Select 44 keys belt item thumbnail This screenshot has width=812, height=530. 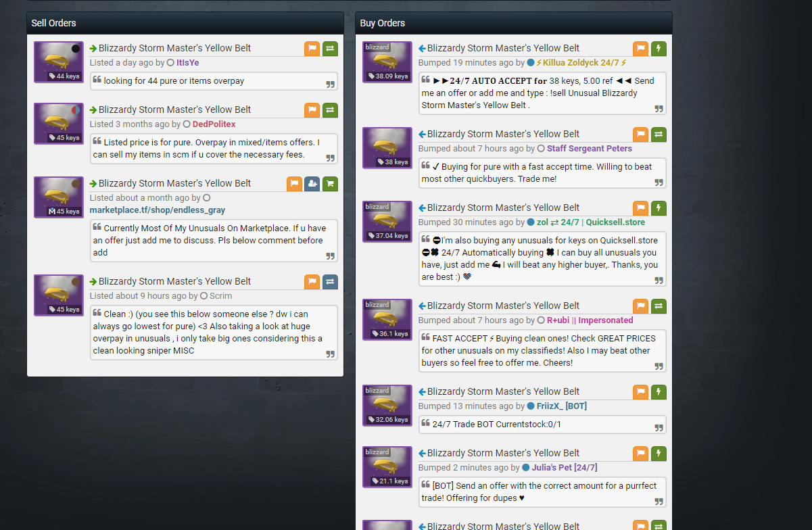(x=59, y=62)
